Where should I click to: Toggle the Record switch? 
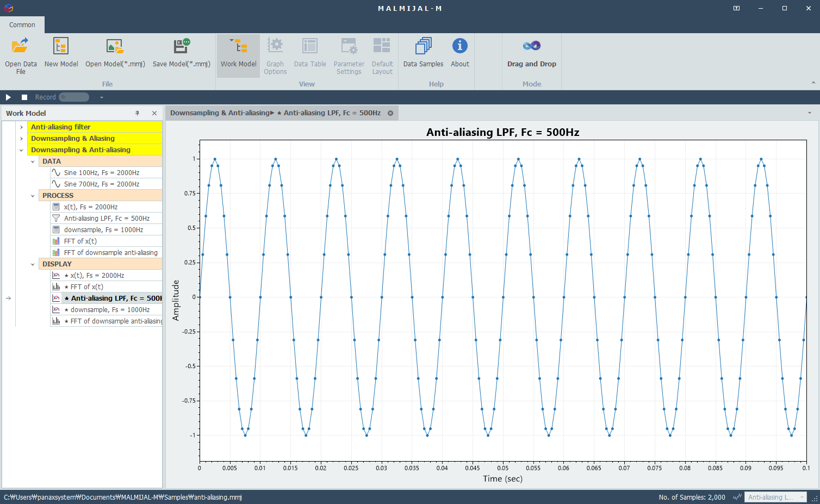tap(74, 97)
